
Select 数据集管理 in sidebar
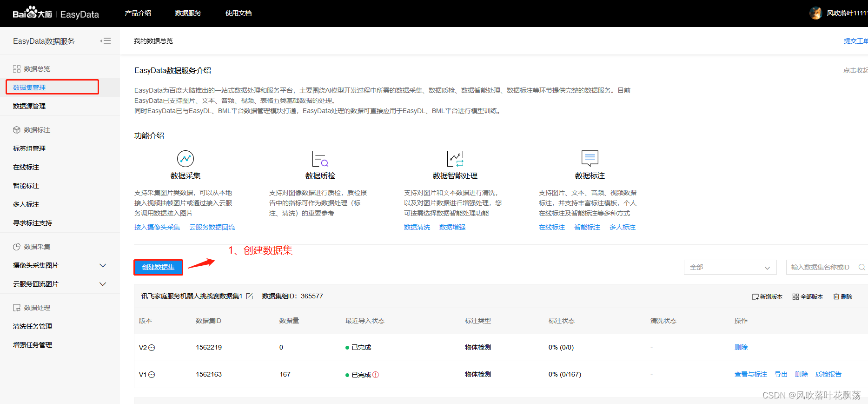click(29, 88)
